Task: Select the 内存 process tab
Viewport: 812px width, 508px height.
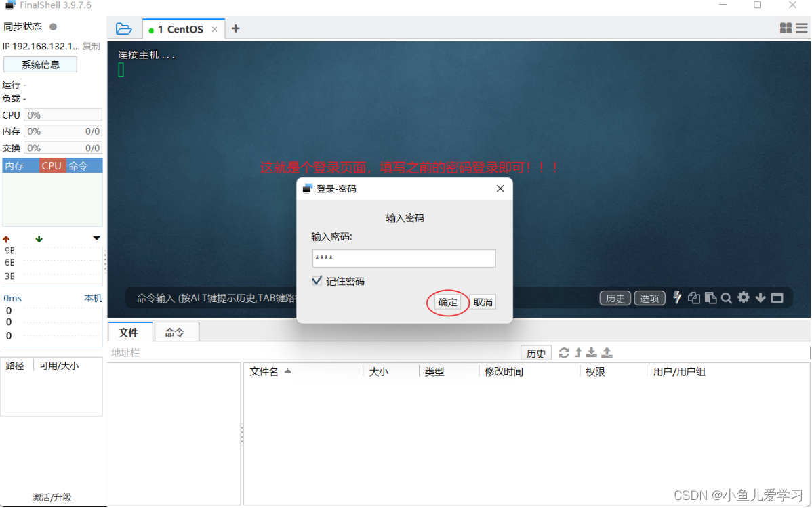Action: (x=20, y=165)
